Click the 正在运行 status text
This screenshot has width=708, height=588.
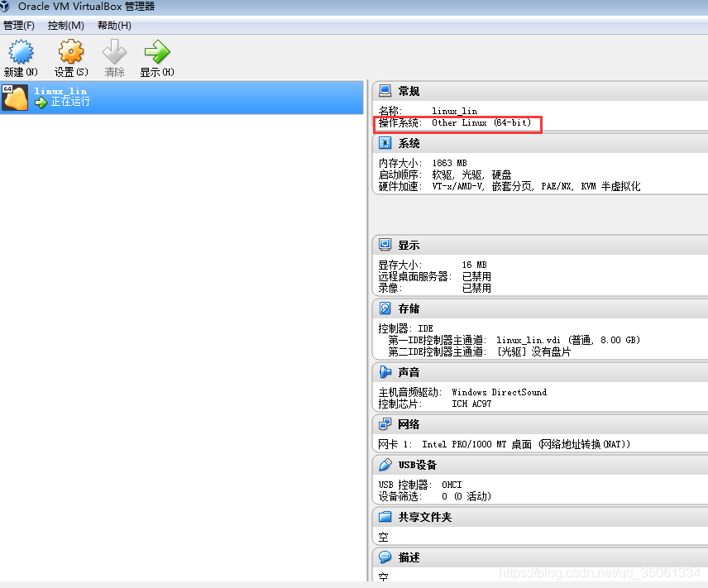(x=70, y=102)
